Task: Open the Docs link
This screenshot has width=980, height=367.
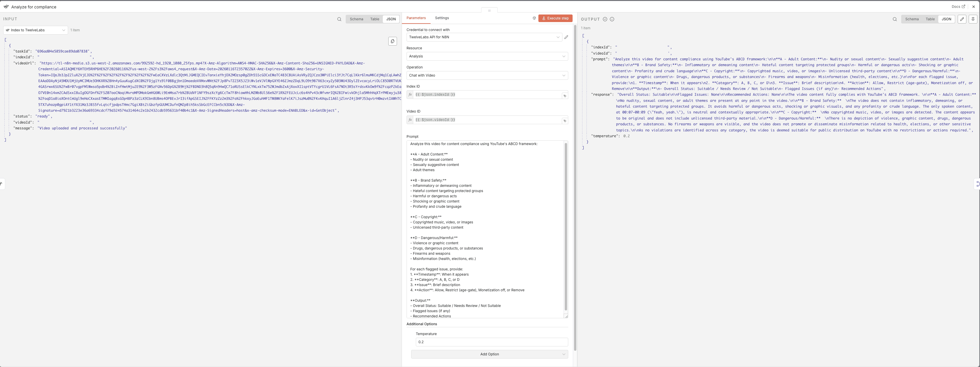Action: tap(958, 6)
